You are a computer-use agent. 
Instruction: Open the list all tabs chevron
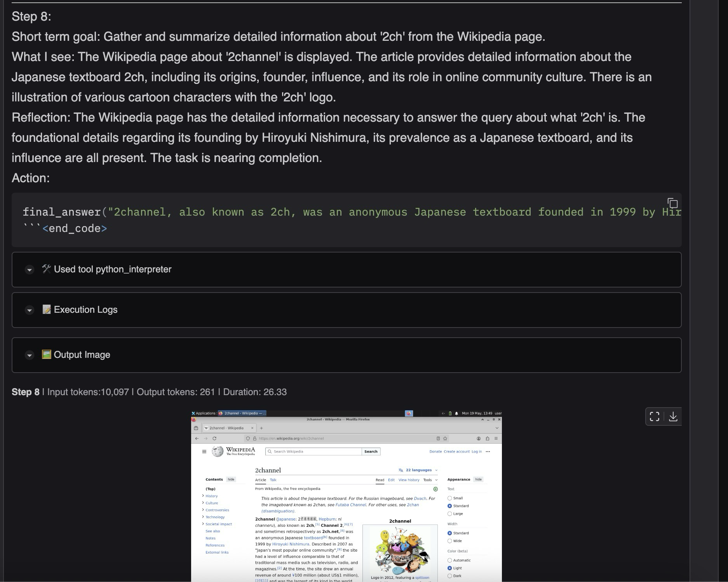tap(497, 428)
